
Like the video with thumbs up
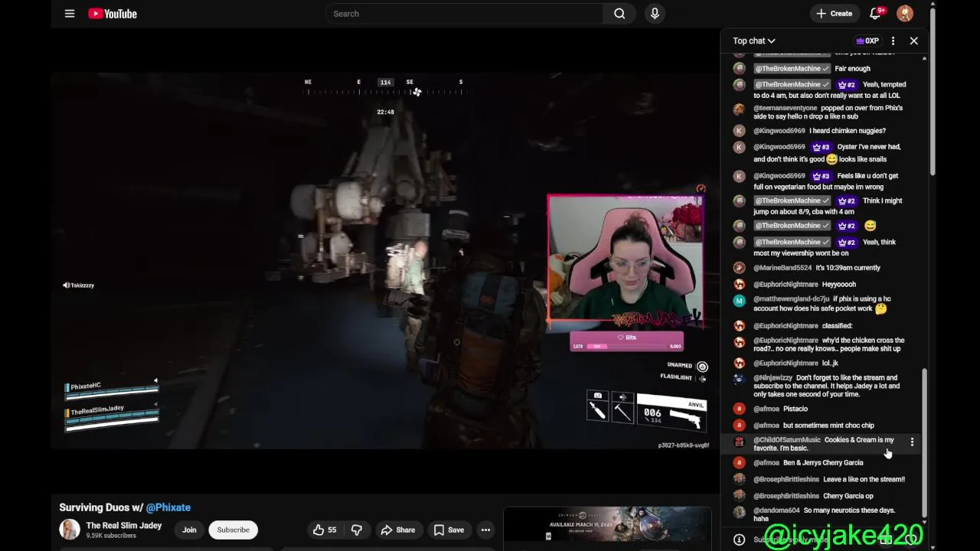click(325, 530)
